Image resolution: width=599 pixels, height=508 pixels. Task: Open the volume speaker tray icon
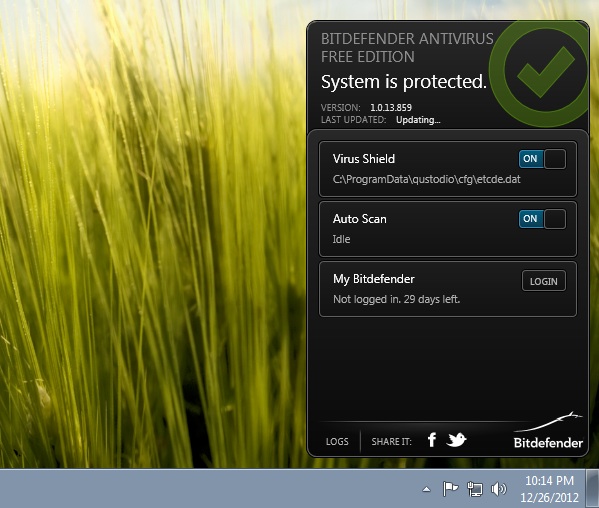(499, 489)
